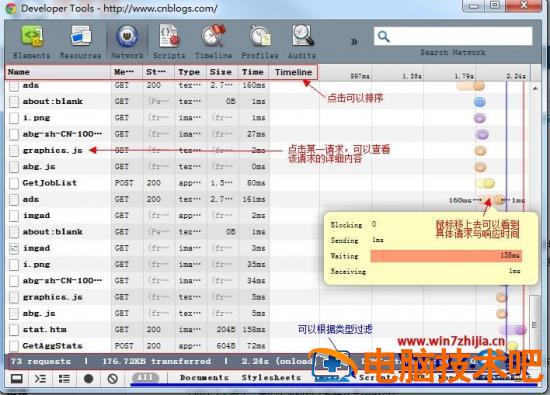This screenshot has width=550, height=395.
Task: Open the imgad request taking 2ms
Action: point(36,215)
